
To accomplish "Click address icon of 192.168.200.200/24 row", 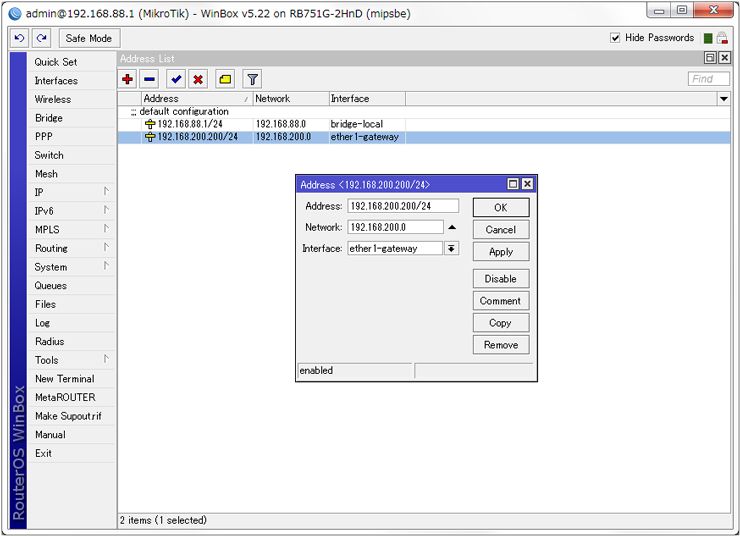I will [150, 137].
